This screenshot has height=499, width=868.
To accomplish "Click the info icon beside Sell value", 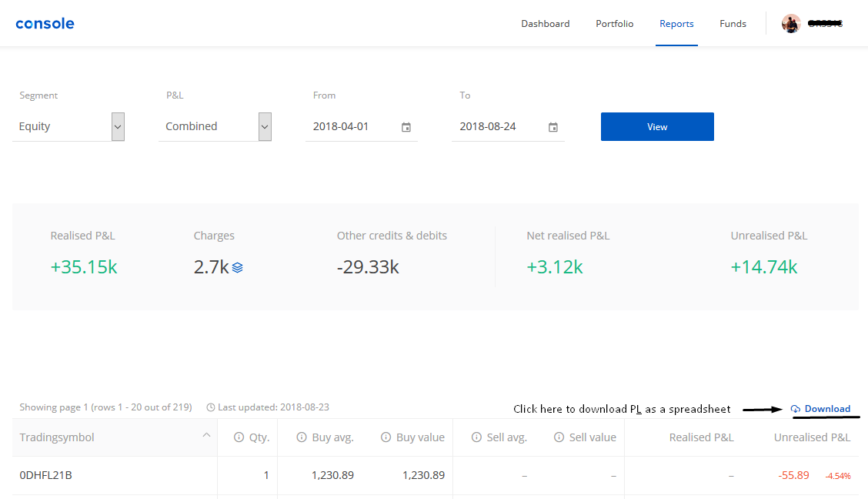I will 559,437.
